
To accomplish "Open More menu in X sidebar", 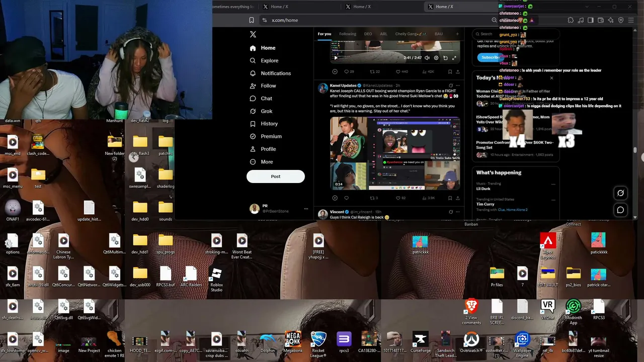I will pyautogui.click(x=262, y=162).
